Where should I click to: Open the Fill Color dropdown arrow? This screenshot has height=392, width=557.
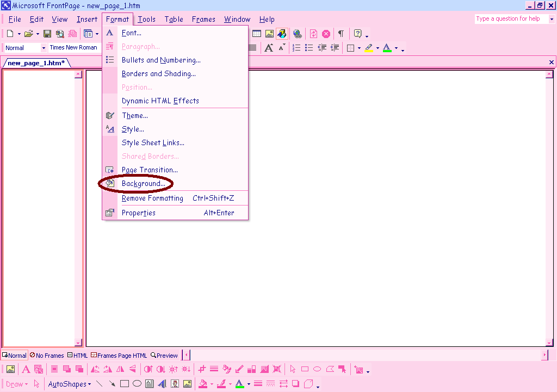pos(212,384)
